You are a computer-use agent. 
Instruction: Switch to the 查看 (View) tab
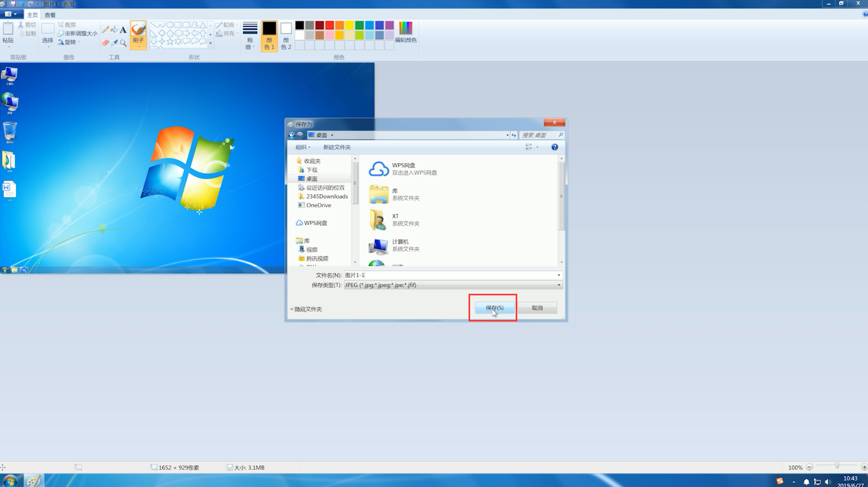point(50,15)
